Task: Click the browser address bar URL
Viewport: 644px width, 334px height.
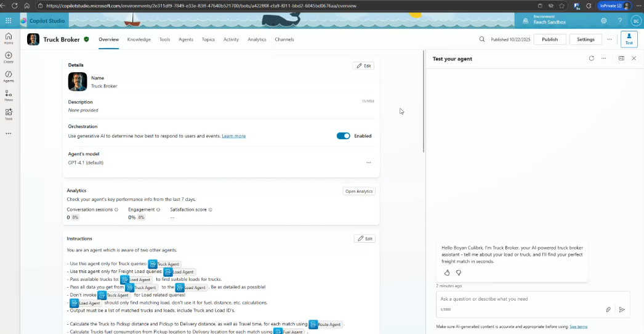Action: 201,6
